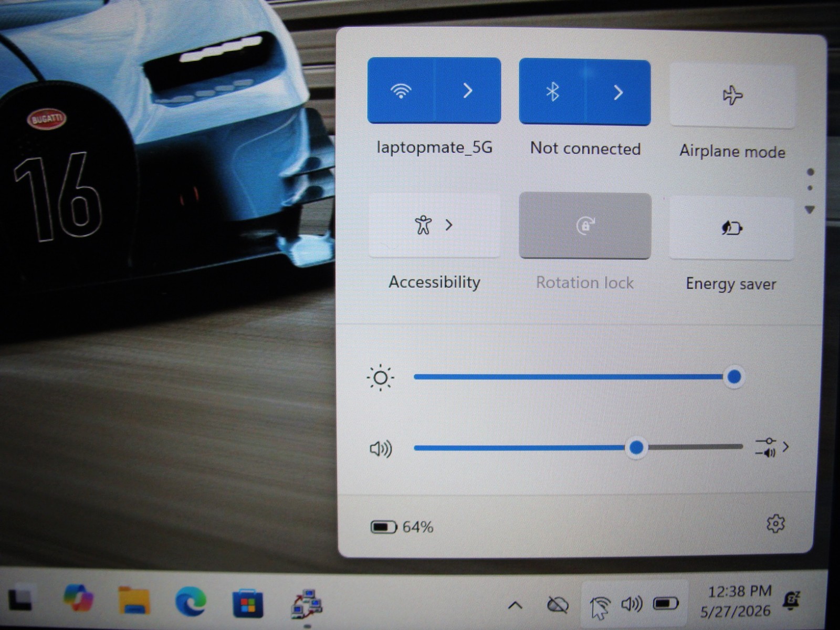Click the "Airplane mode" label
The image size is (840, 630).
(x=732, y=151)
